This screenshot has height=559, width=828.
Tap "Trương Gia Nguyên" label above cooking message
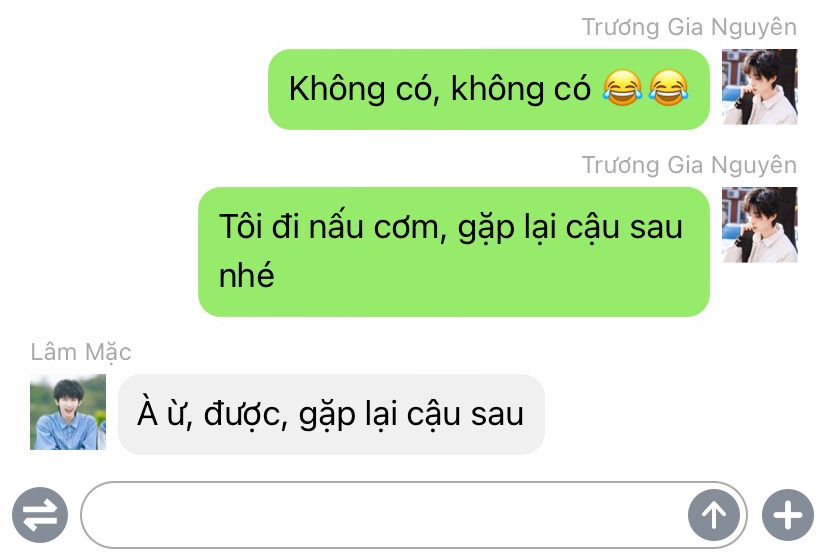click(x=689, y=165)
